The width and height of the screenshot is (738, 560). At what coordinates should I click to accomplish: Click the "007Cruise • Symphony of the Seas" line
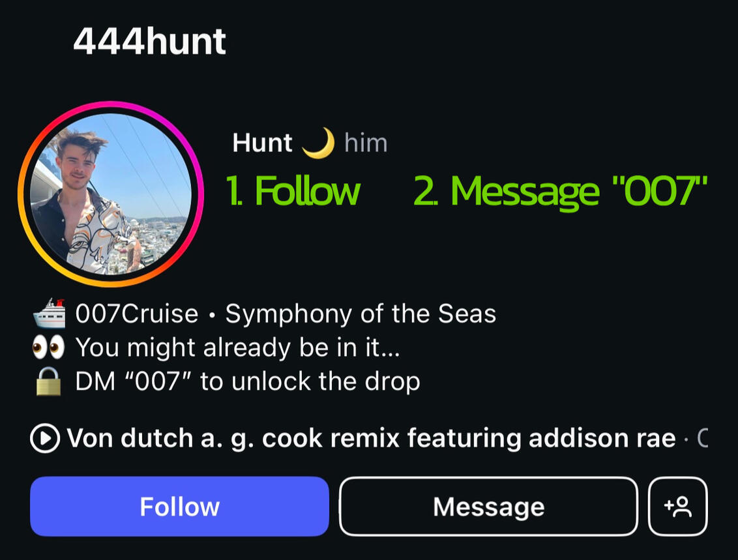tap(286, 314)
